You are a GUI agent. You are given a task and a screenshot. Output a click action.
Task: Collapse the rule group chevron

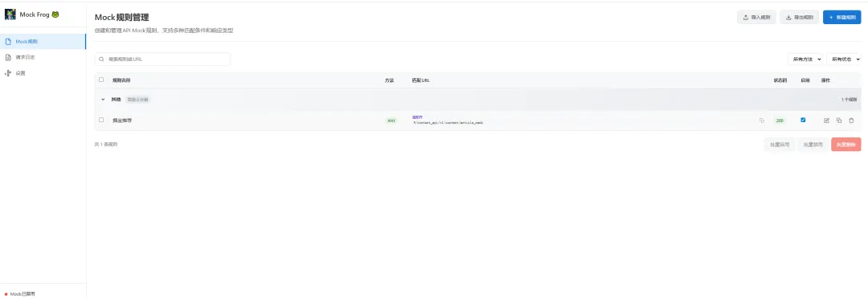(103, 100)
